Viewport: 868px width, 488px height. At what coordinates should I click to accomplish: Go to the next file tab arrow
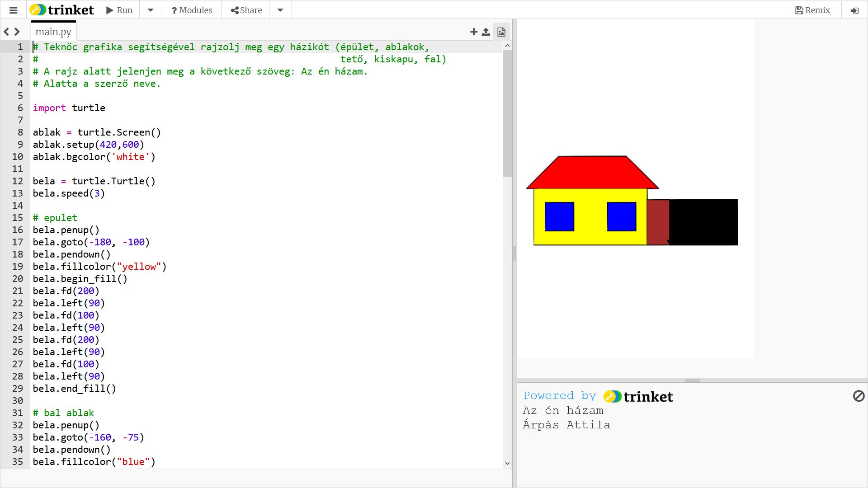[17, 32]
